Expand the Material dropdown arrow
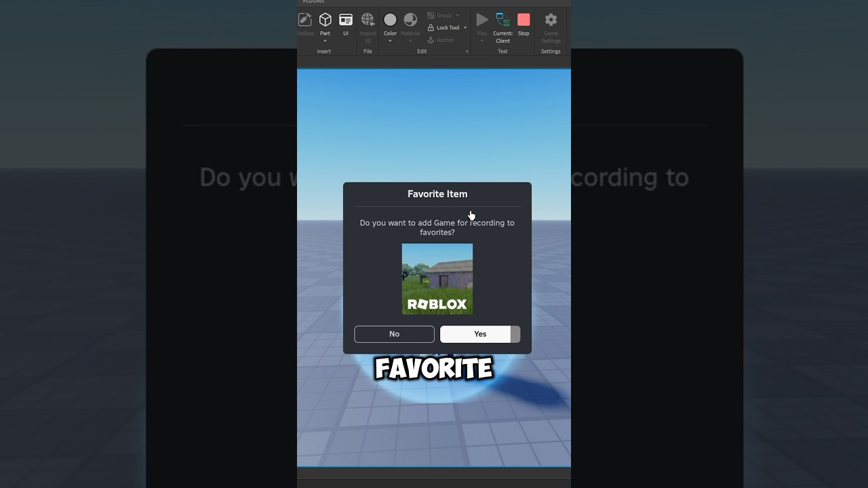This screenshot has width=868, height=488. (x=410, y=41)
